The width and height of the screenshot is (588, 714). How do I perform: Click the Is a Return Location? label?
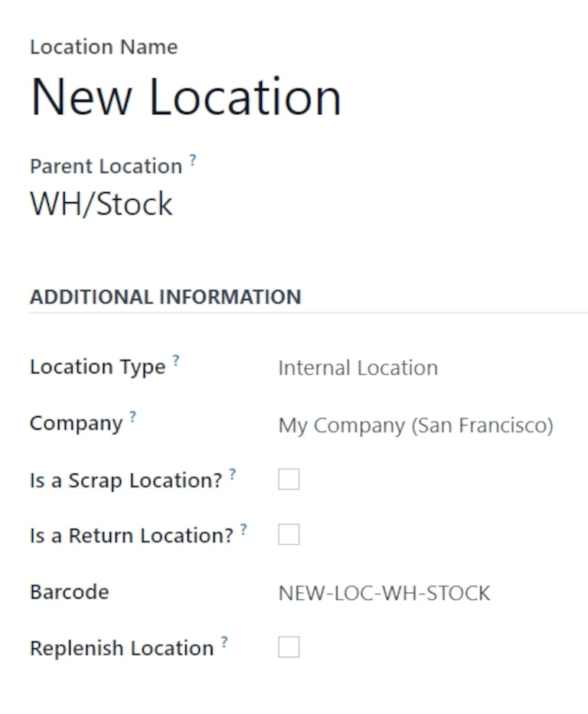coord(131,536)
